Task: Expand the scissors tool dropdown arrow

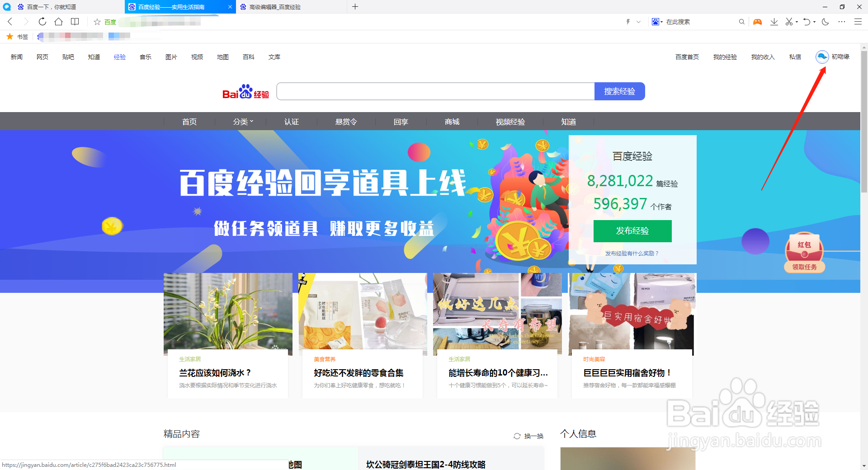Action: coord(797,22)
